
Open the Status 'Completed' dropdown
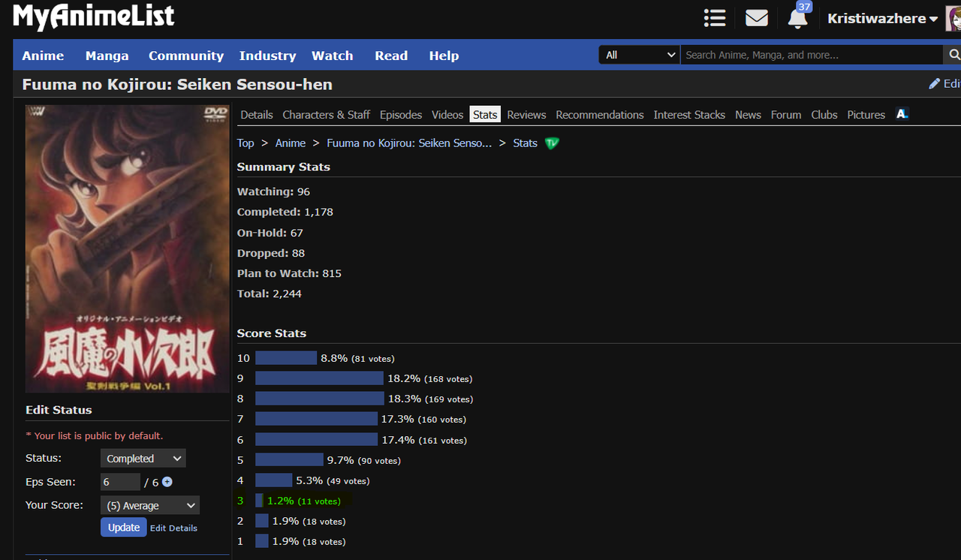pyautogui.click(x=143, y=458)
